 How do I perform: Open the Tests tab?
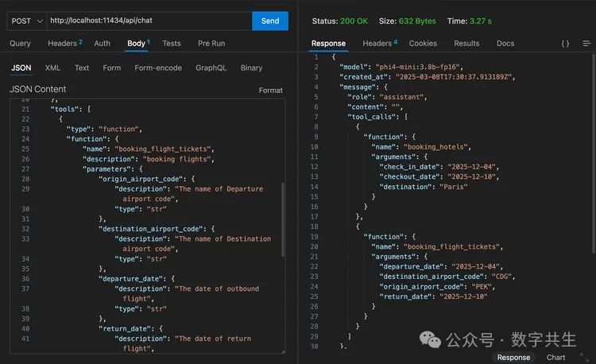tap(172, 44)
